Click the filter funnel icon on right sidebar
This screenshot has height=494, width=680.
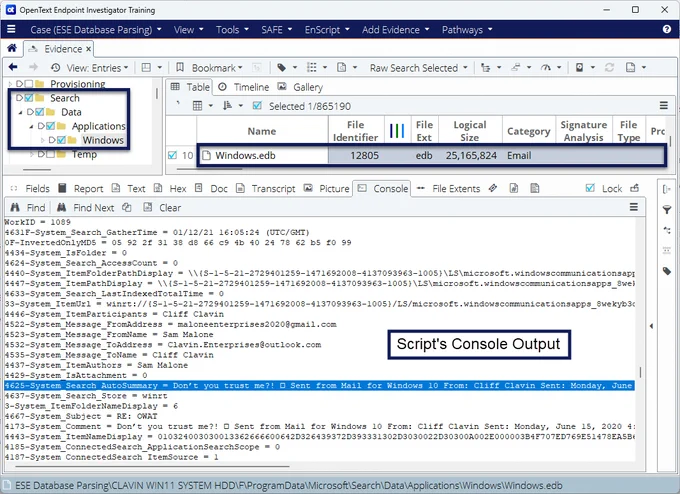(667, 210)
